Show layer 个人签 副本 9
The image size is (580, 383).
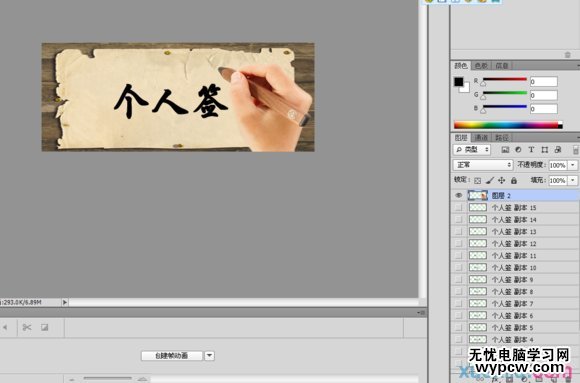point(459,279)
